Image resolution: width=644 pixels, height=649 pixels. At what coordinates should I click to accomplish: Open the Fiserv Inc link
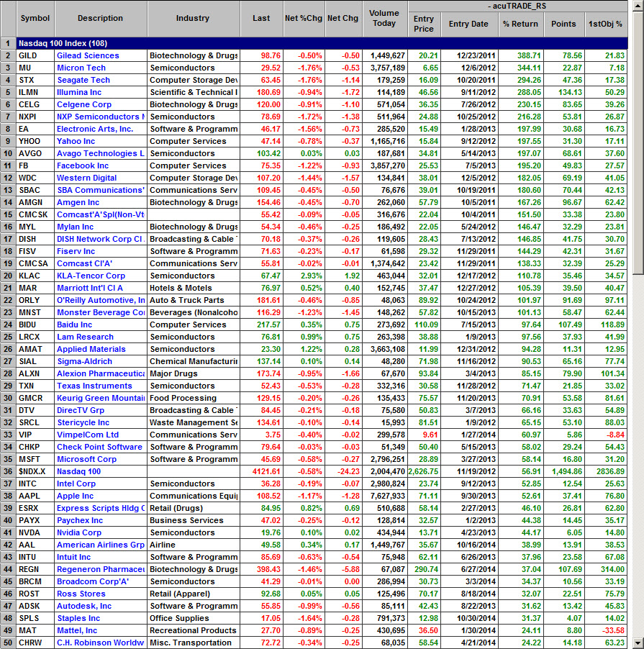coord(76,251)
